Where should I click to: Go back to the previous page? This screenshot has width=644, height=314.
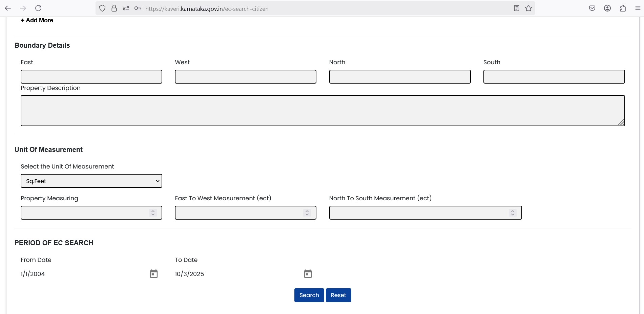point(8,8)
